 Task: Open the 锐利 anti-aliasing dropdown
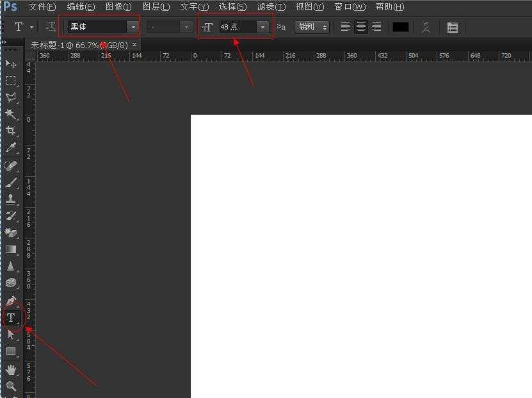coord(312,27)
